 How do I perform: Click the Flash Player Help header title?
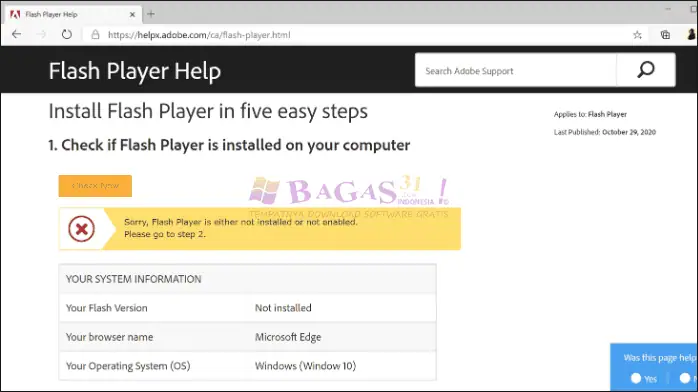(x=135, y=71)
